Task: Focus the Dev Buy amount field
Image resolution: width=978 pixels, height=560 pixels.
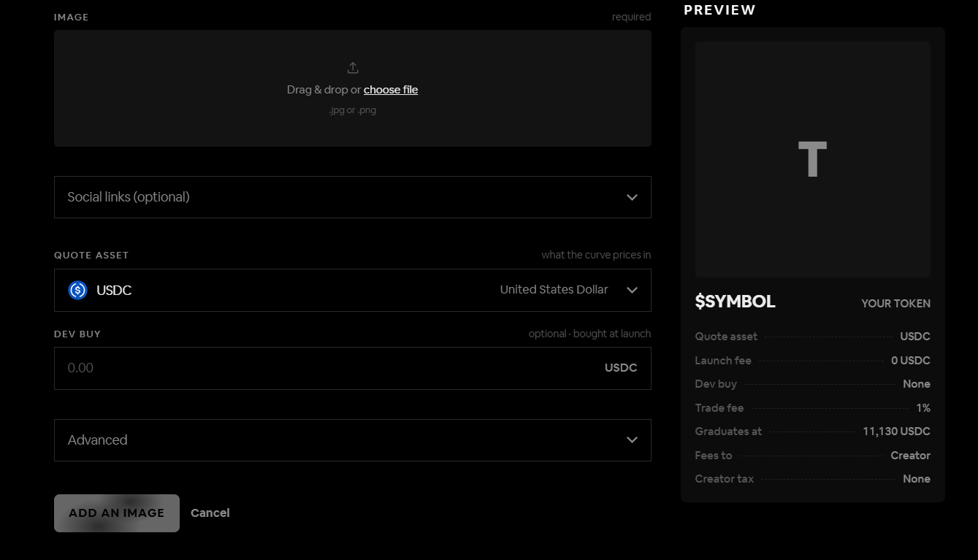Action: click(x=353, y=368)
